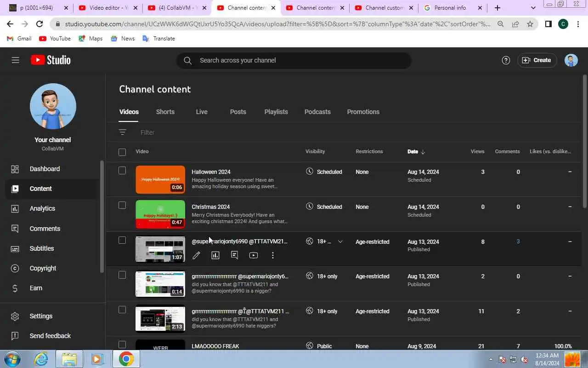Click the Chrome zoom magnifier icon in address bar
This screenshot has width=588, height=368.
[501, 24]
